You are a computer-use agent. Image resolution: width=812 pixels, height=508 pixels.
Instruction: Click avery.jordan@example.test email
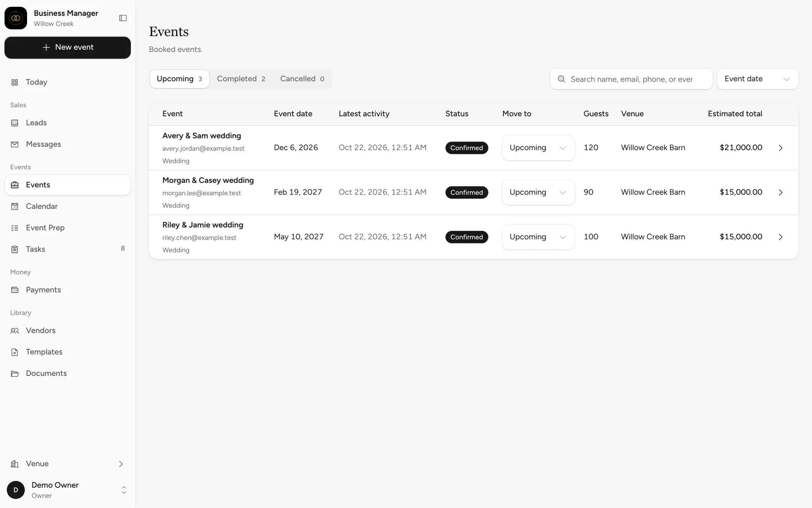203,149
